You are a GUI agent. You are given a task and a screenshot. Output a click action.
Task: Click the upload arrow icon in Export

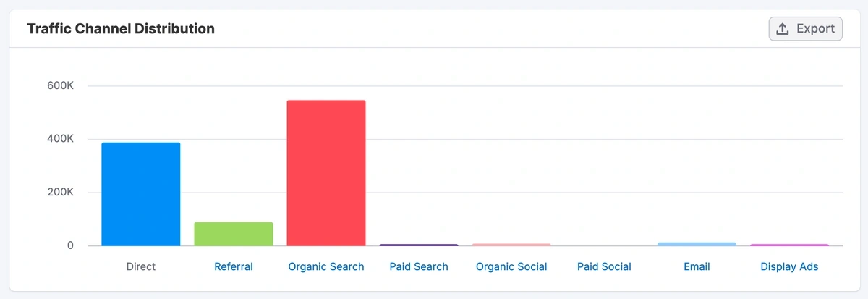click(x=783, y=29)
